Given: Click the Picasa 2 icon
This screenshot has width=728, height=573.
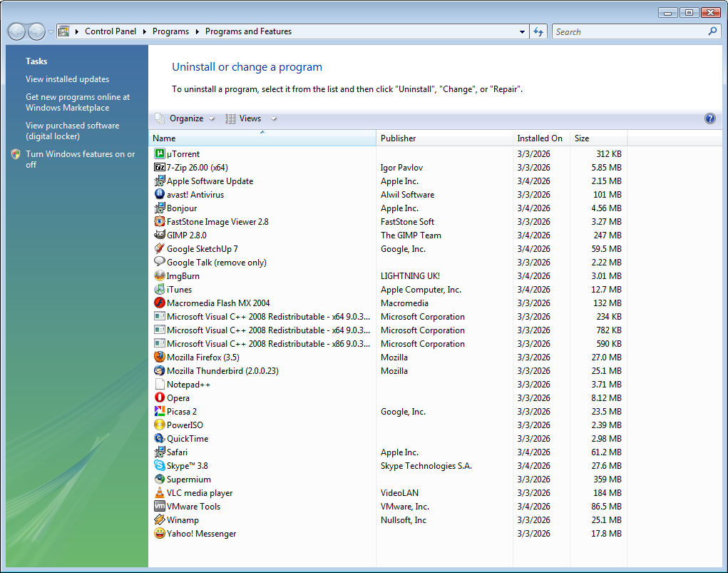Looking at the screenshot, I should coord(159,411).
